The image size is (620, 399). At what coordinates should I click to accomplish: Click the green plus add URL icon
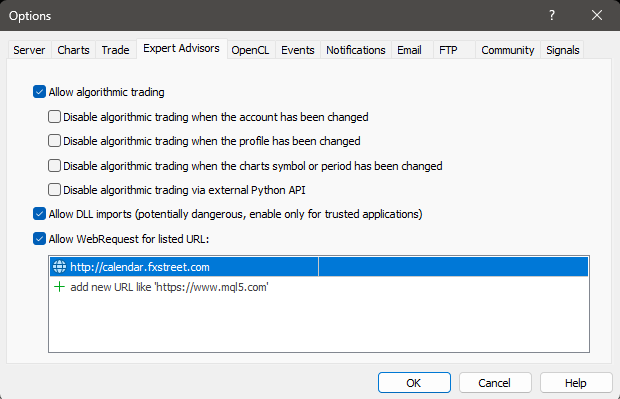59,287
